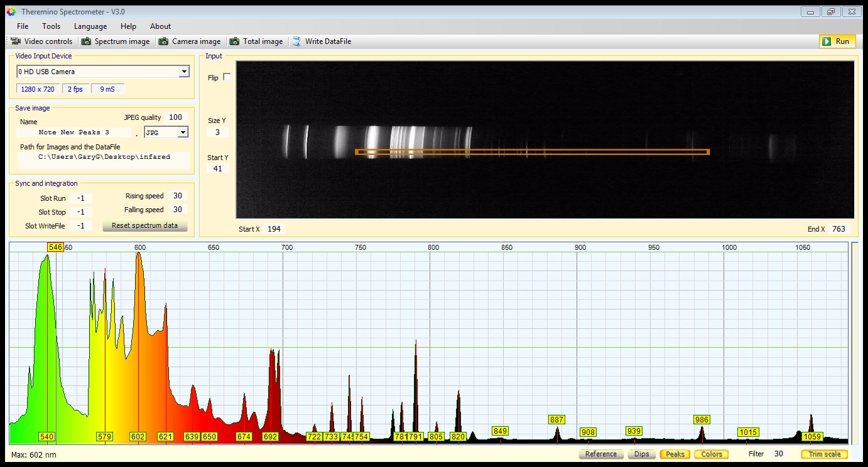Image resolution: width=868 pixels, height=467 pixels.
Task: Click the Write DataFile icon
Action: point(296,41)
